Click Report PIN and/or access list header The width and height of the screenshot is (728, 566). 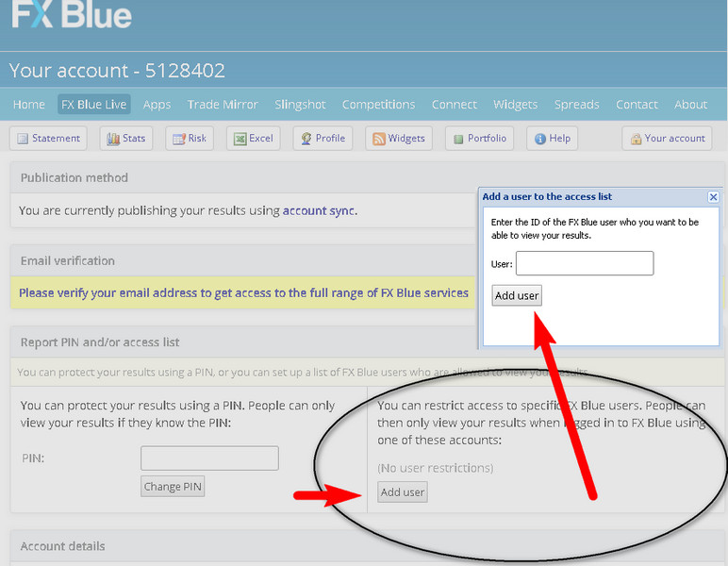click(100, 342)
